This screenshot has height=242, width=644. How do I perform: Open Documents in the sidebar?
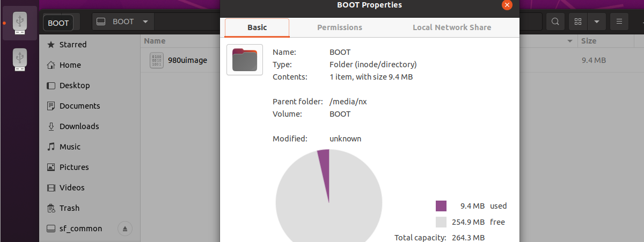coord(90,106)
